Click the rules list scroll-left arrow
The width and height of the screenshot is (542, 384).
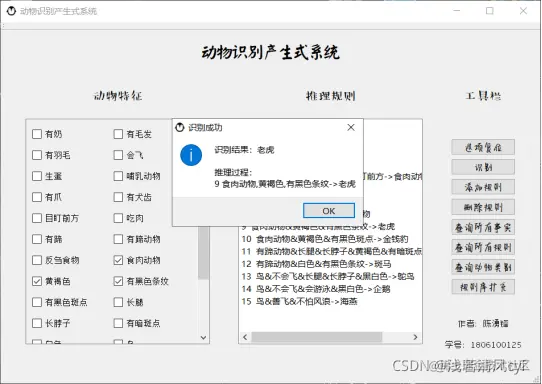click(245, 337)
